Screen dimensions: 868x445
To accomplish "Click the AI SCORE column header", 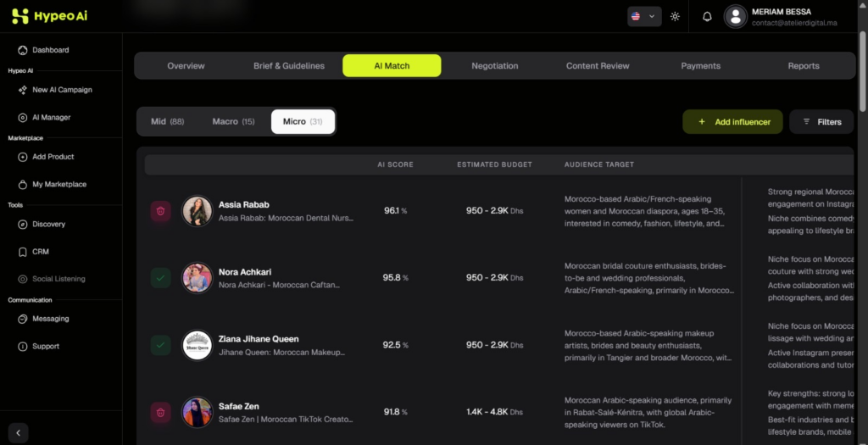I will coord(395,165).
